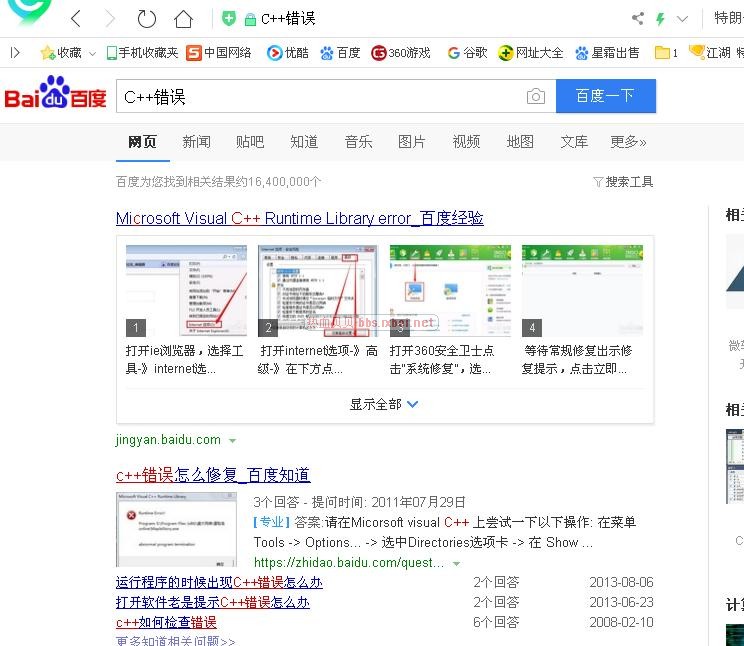Click the browser refresh icon
This screenshot has width=744, height=646.
(147, 19)
